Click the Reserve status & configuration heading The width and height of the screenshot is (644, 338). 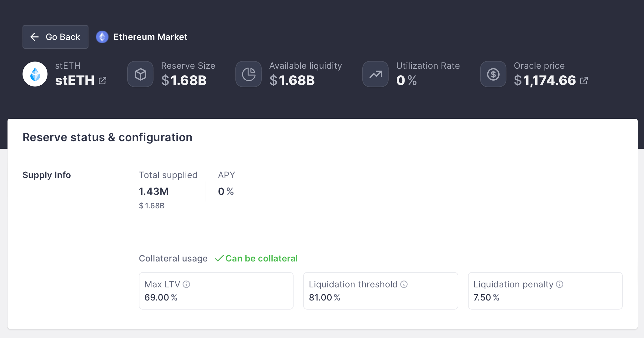click(x=108, y=137)
